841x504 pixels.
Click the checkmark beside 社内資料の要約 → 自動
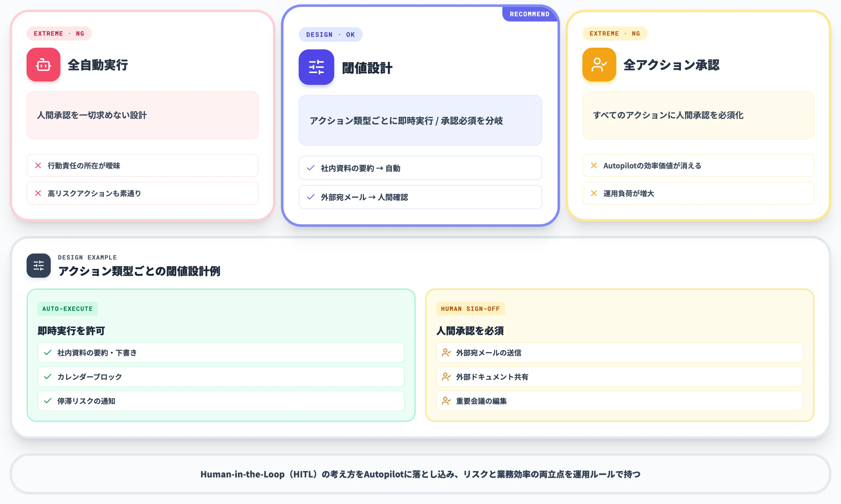click(311, 168)
